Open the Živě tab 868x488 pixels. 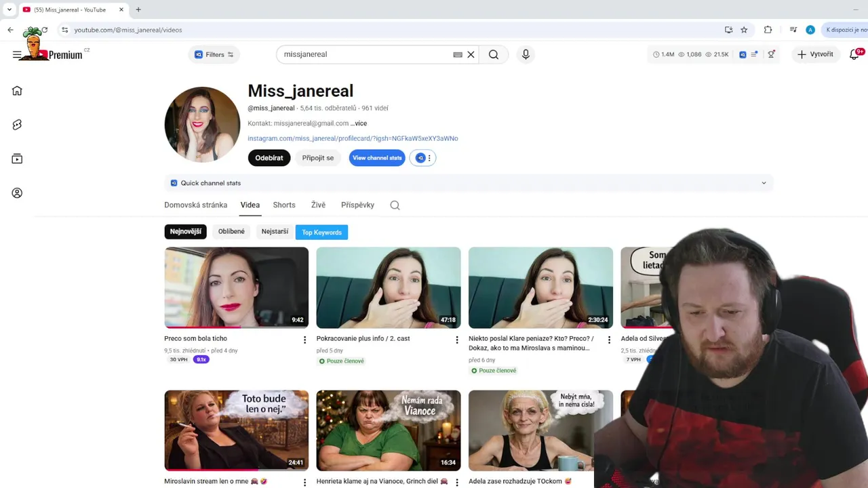[318, 205]
